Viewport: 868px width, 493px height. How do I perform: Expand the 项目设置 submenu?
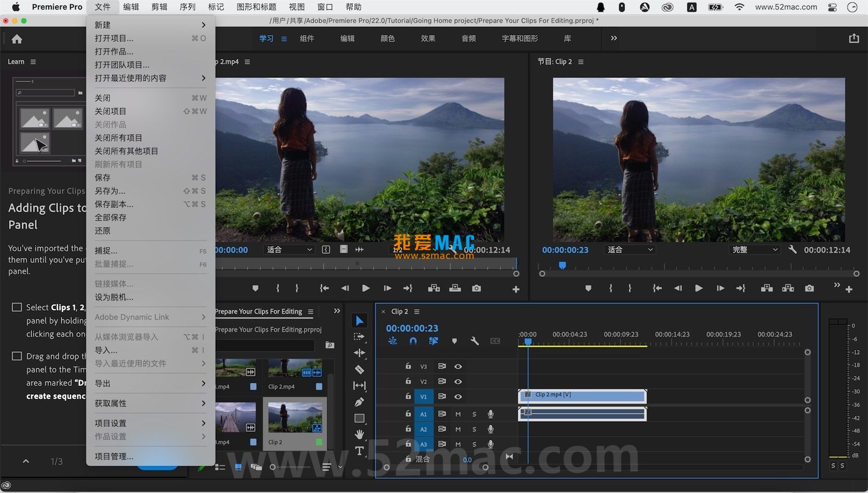tap(151, 423)
